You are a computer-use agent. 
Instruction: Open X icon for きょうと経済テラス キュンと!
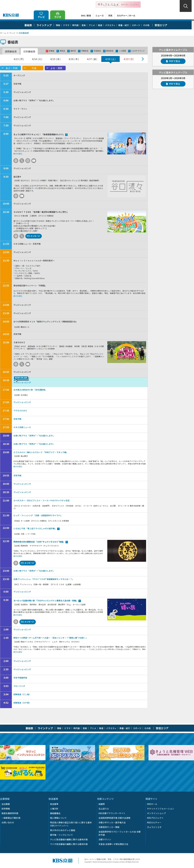coord(22,161)
